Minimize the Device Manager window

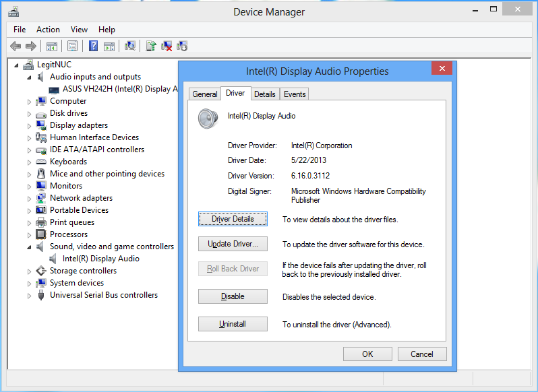[475, 10]
